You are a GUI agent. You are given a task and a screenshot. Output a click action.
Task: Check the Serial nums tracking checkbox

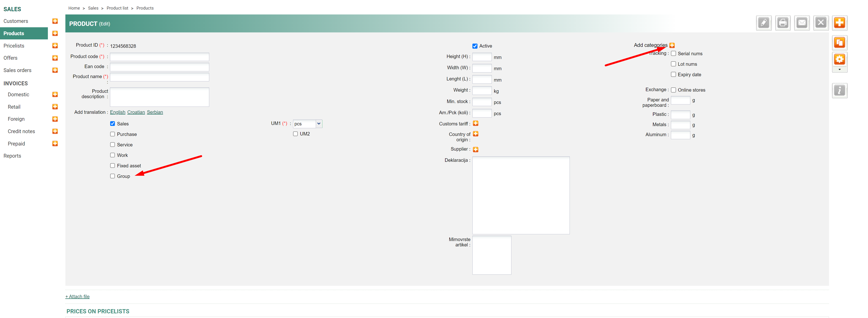tap(673, 53)
